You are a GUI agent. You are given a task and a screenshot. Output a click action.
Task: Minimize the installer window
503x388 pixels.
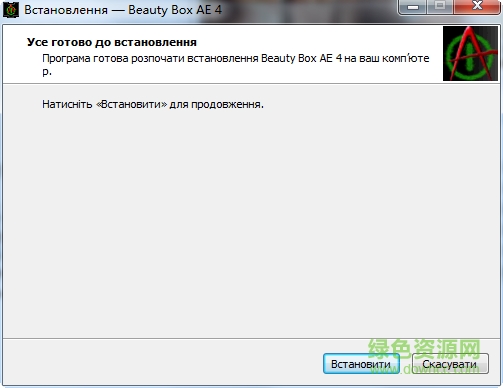click(413, 7)
